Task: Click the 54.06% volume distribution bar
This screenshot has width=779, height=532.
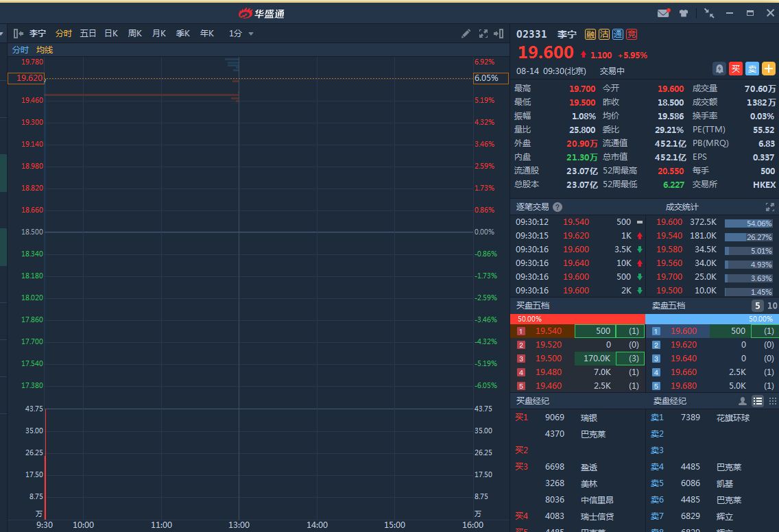Action: (749, 223)
